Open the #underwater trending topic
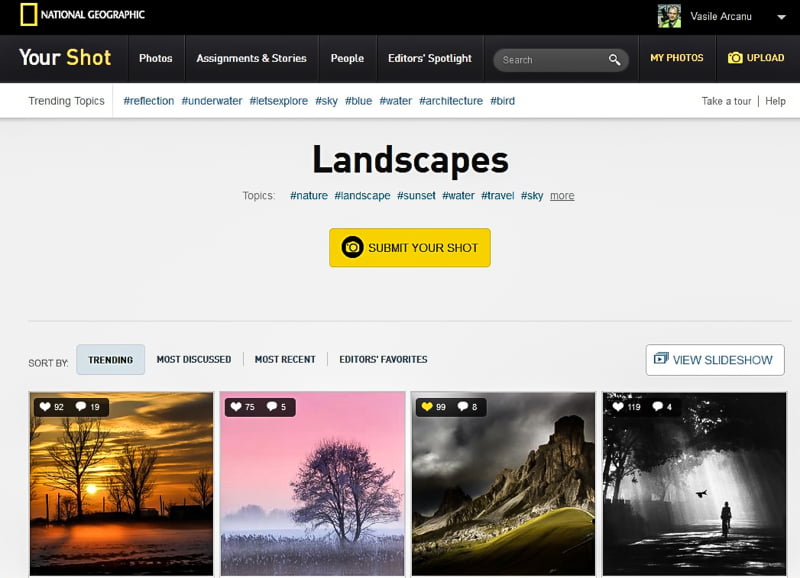 click(212, 101)
